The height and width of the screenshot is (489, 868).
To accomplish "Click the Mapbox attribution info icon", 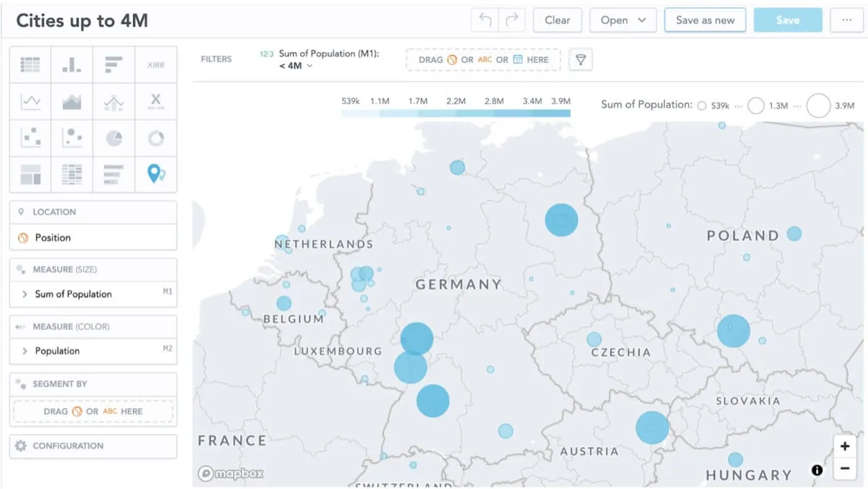I will [x=817, y=469].
